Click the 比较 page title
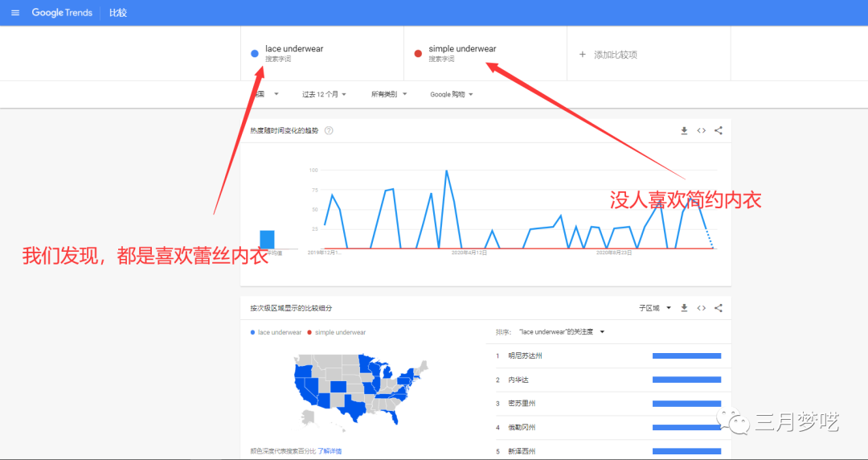 click(x=118, y=13)
